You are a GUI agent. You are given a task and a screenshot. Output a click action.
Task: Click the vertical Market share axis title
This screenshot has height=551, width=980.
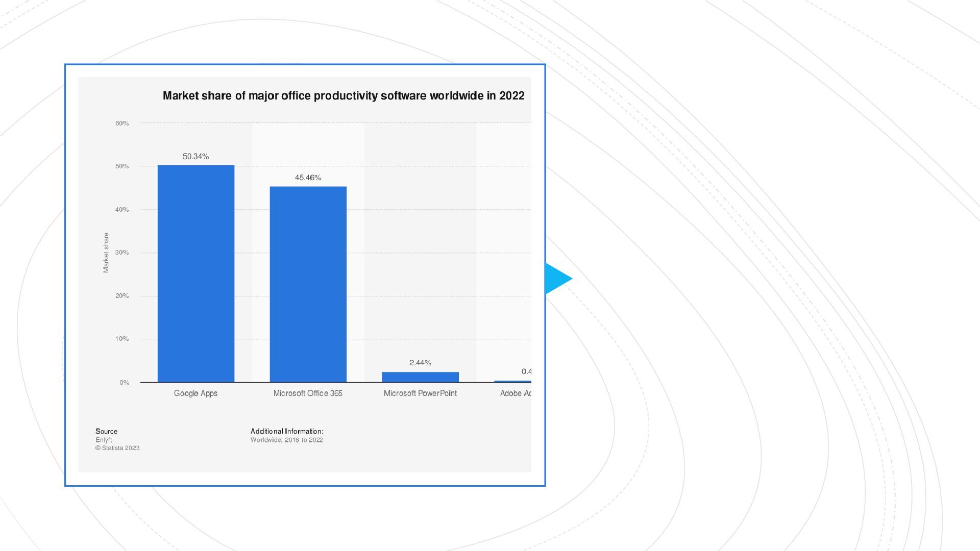(x=106, y=253)
